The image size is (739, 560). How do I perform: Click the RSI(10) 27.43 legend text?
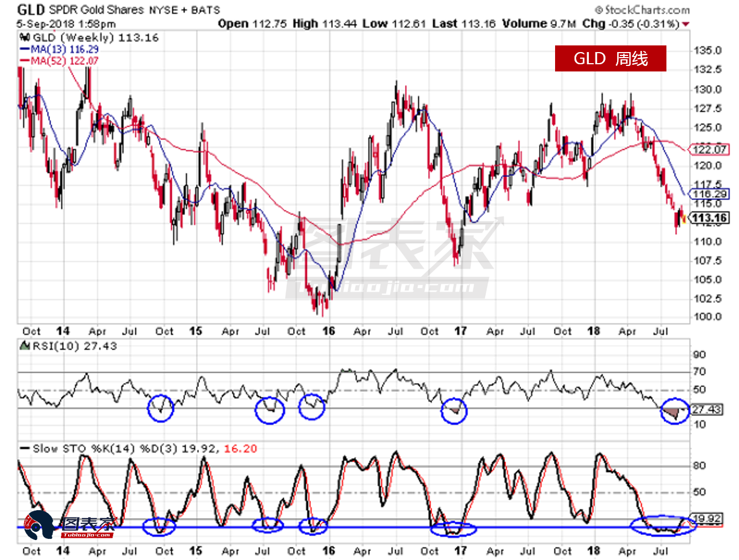(x=75, y=346)
